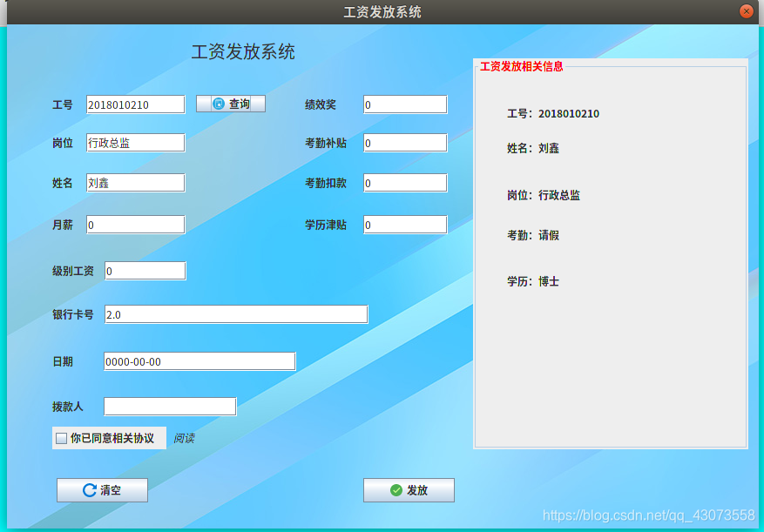Click the 考勤扣款 label
The height and width of the screenshot is (532, 764).
tap(326, 183)
